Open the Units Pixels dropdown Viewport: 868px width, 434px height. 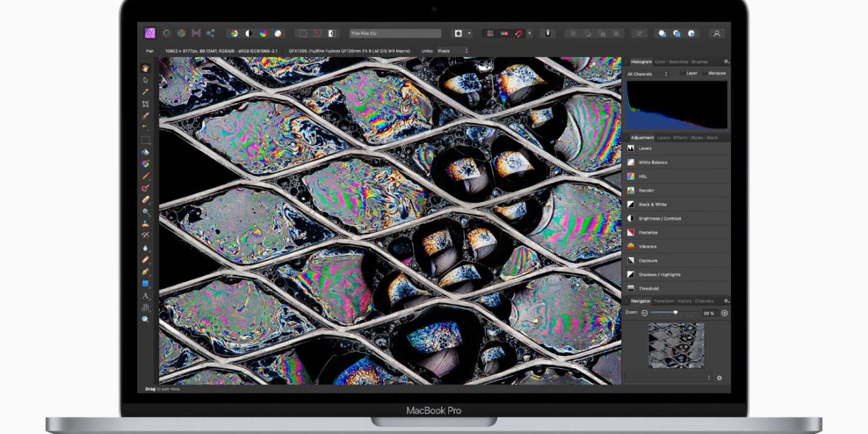click(452, 51)
